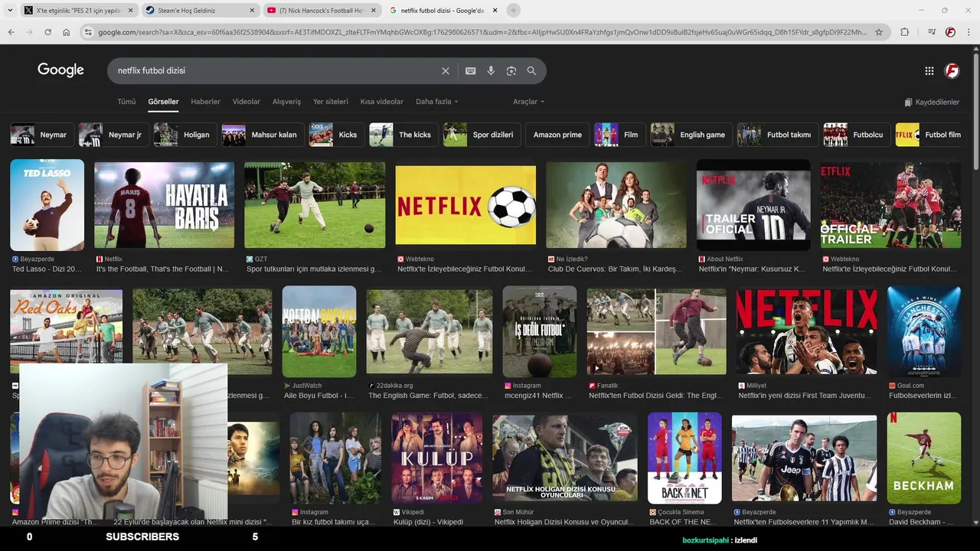Click the browser address bar URL
This screenshot has height=551, width=980.
(x=482, y=32)
